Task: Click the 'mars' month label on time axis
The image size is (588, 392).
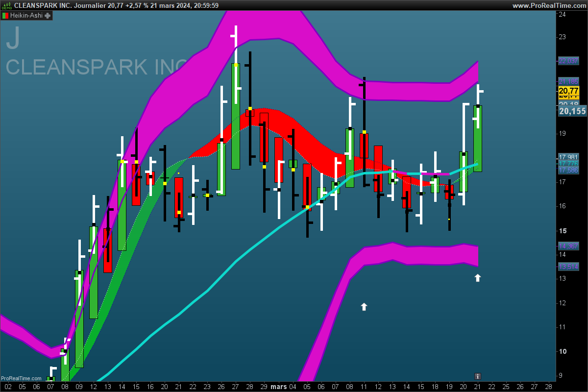Action: click(x=279, y=387)
